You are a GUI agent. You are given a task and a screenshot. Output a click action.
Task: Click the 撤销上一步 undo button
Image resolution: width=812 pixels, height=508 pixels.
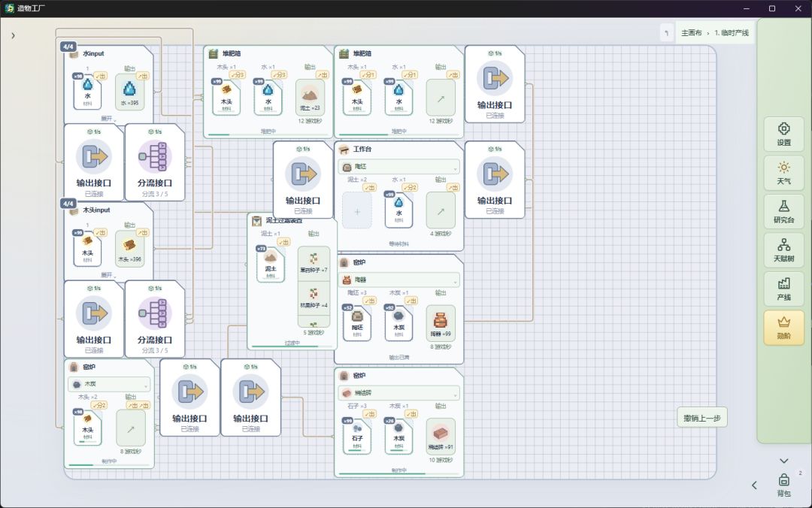pyautogui.click(x=701, y=418)
